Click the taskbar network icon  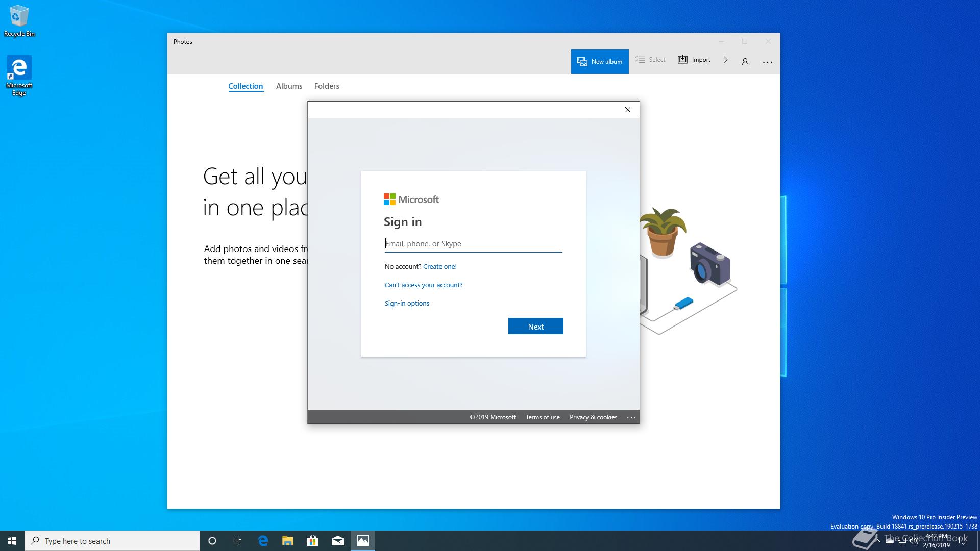click(902, 541)
